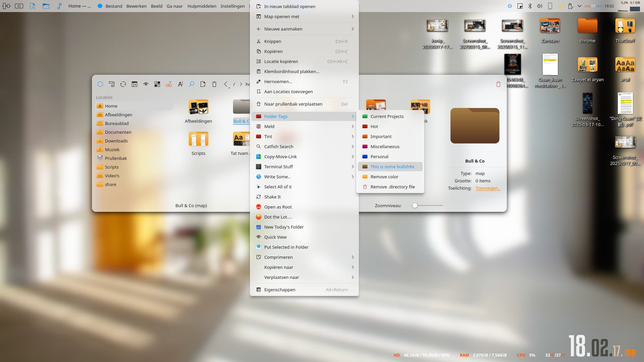The height and width of the screenshot is (362, 644).
Task: Apply green 'Current Projects' folder tag
Action: (390, 116)
